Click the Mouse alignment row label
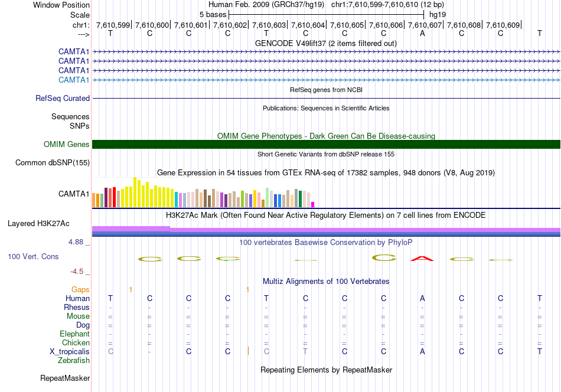The width and height of the screenshot is (561, 392). [x=78, y=316]
